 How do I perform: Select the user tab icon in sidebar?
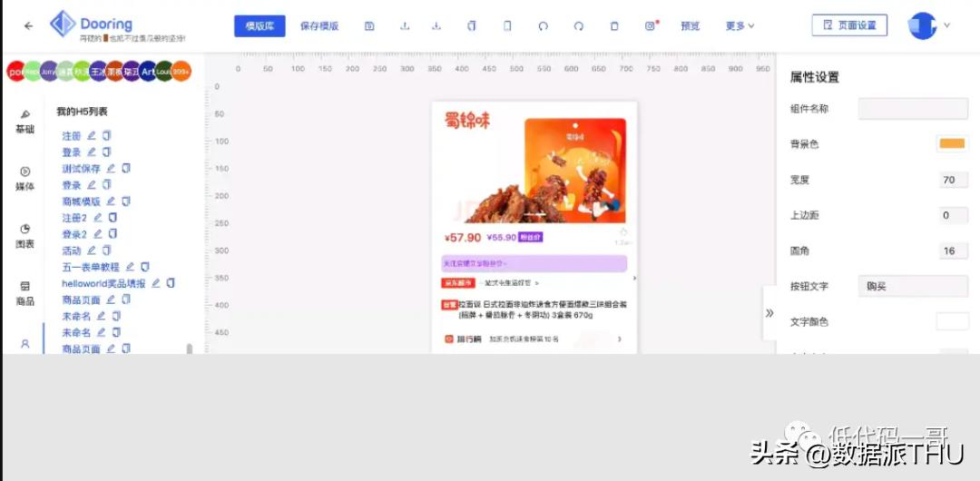coord(25,343)
